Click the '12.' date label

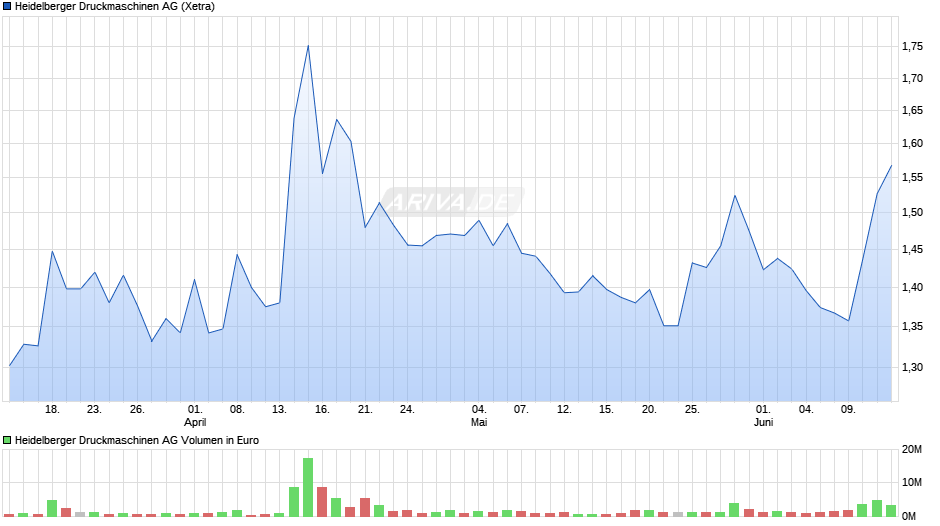(x=564, y=410)
